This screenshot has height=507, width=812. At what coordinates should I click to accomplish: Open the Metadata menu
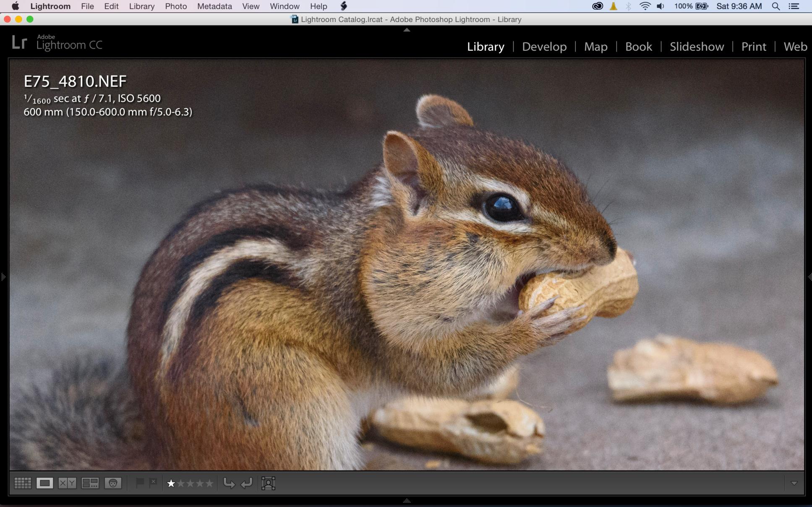[214, 6]
